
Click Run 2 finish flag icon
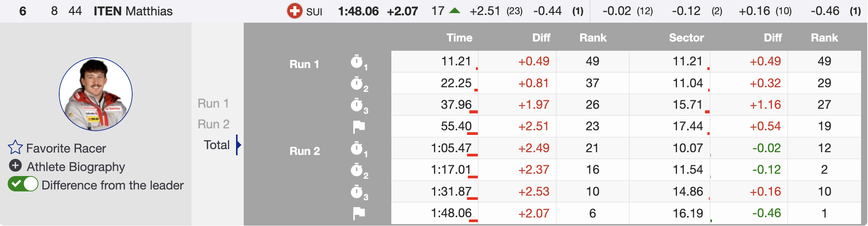[x=359, y=213]
